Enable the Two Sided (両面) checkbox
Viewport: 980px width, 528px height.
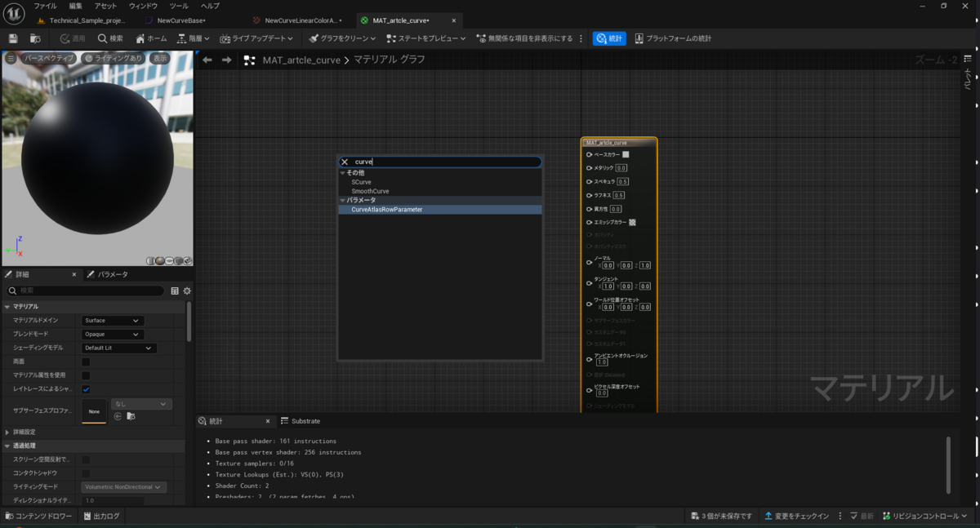(86, 362)
